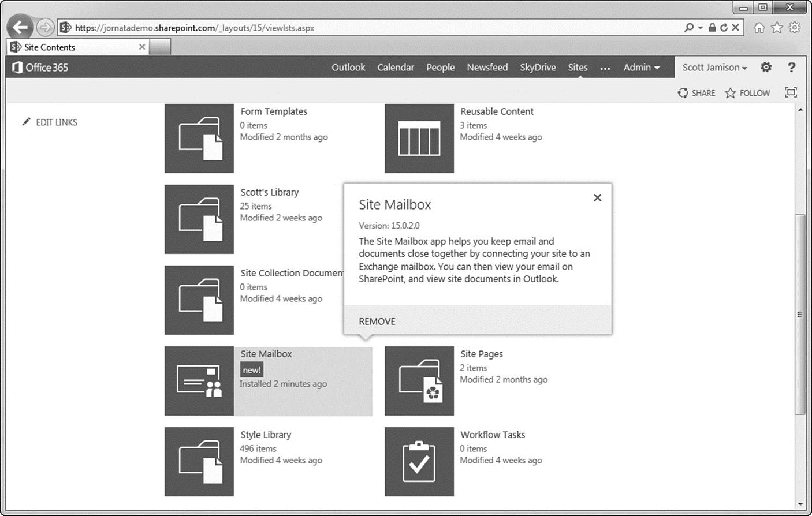812x516 pixels.
Task: Go to Outlook in the navigation bar
Action: pyautogui.click(x=348, y=68)
